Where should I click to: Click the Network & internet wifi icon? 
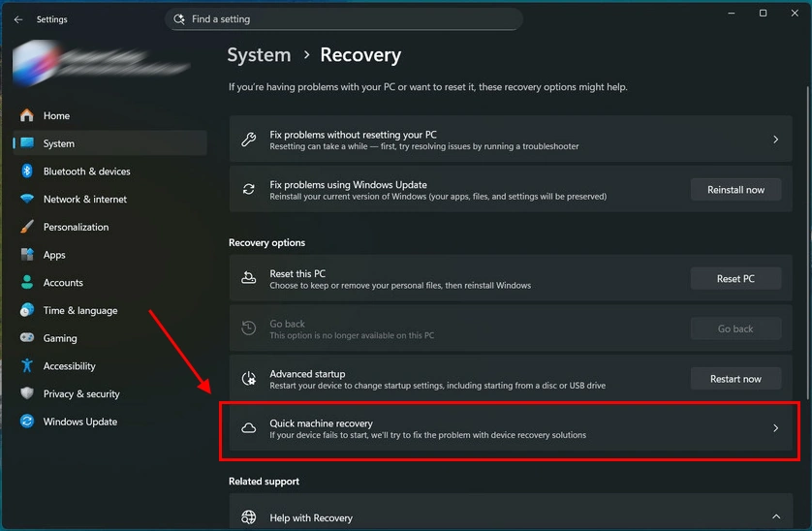[27, 200]
